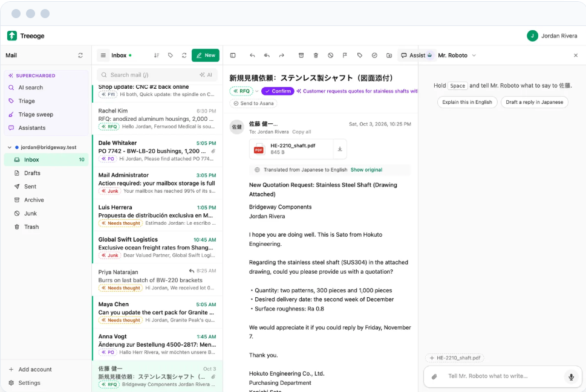Open Priya Natarajan's email

click(157, 280)
